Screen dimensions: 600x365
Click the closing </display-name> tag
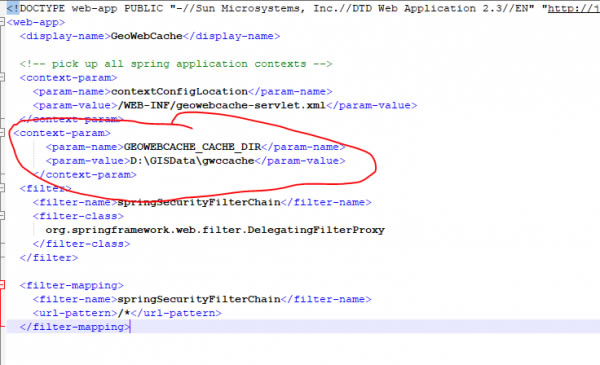click(x=232, y=36)
